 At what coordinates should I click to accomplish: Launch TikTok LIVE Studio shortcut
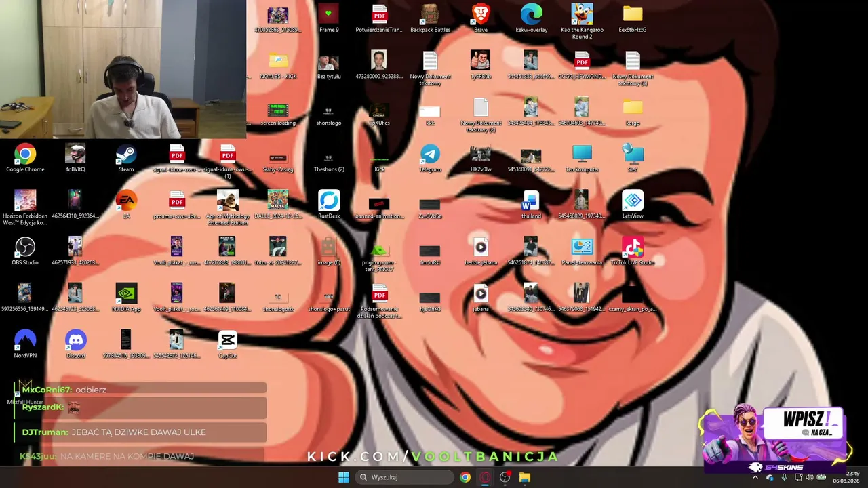(x=633, y=251)
